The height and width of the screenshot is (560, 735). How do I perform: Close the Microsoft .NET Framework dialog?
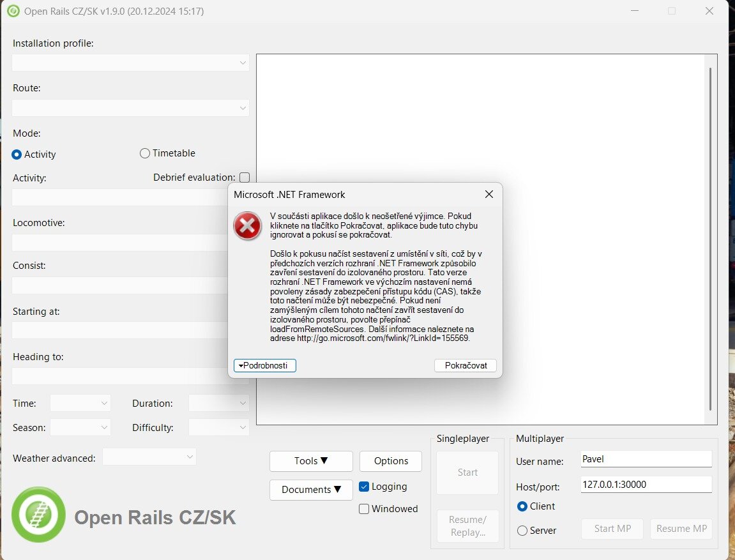tap(489, 194)
